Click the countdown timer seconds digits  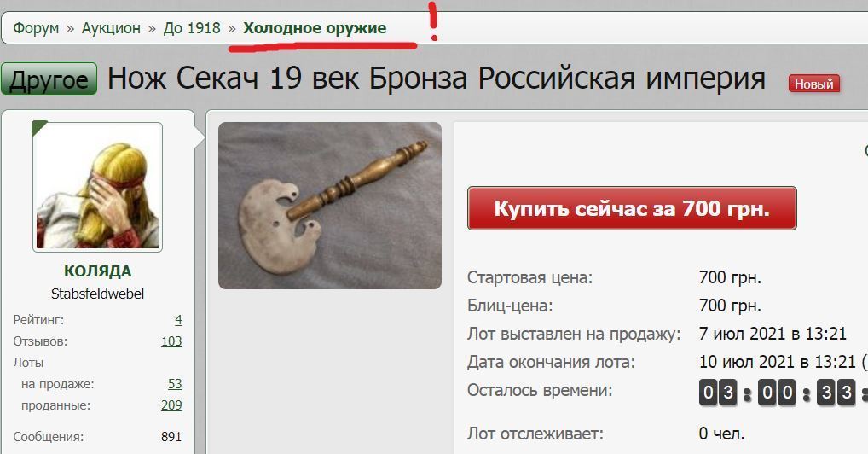pyautogui.click(x=836, y=393)
